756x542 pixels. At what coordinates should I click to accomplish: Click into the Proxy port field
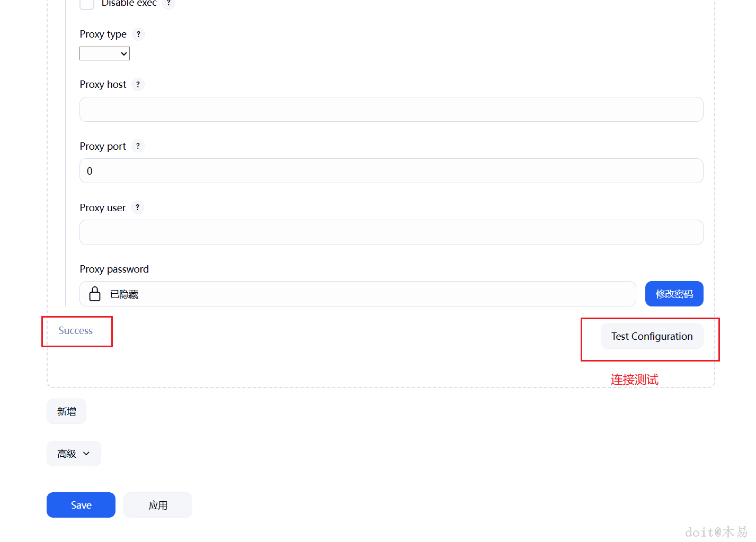point(391,171)
